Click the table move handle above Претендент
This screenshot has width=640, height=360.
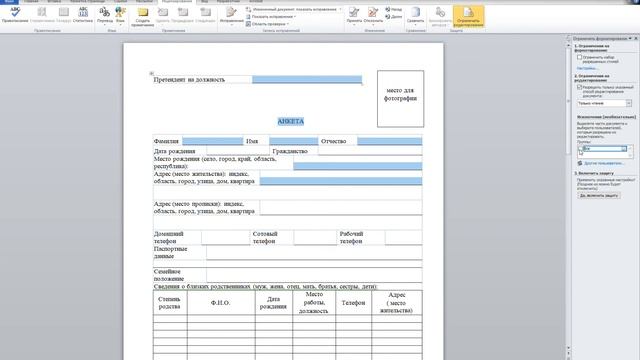tap(151, 73)
